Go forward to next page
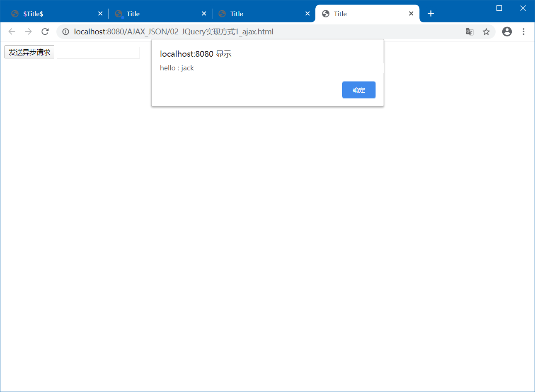 28,31
